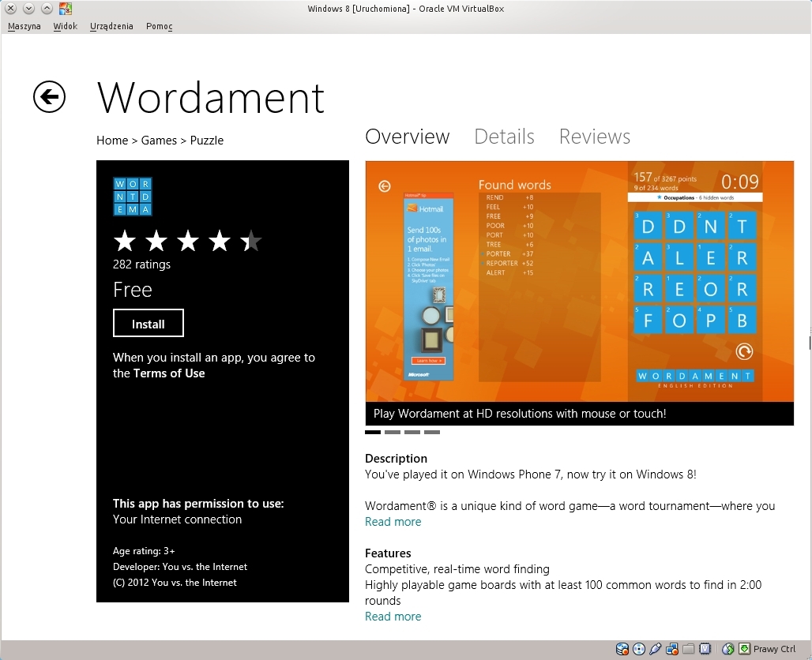Open the Puzzle breadcrumb subcategory

207,141
